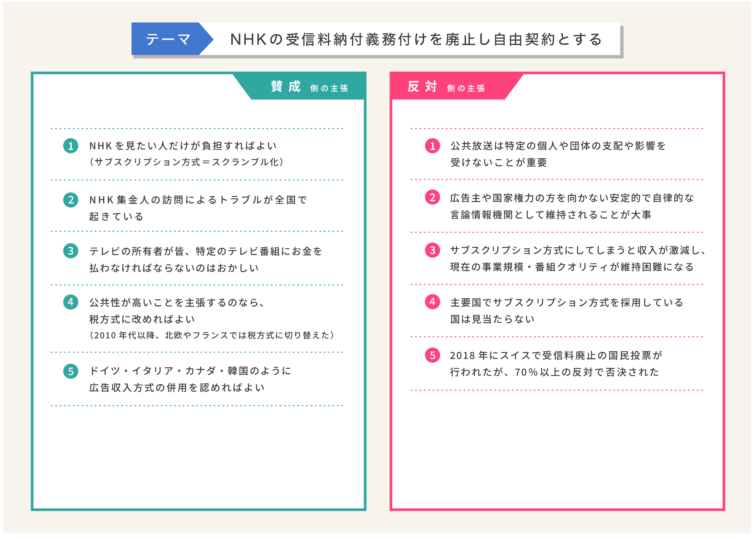Click line 国は見当たらない
756x539 pixels.
492,319
